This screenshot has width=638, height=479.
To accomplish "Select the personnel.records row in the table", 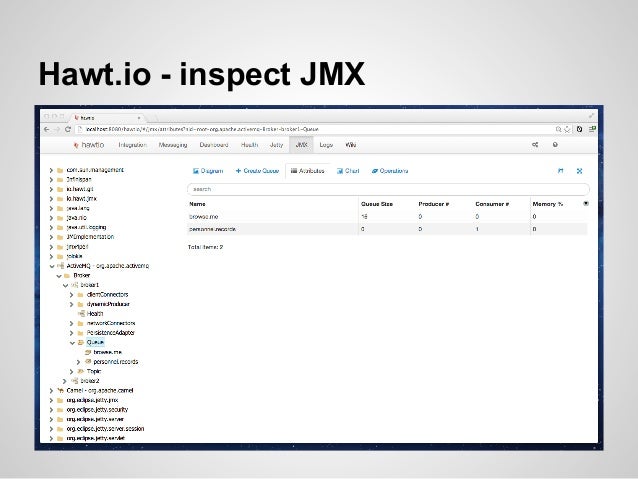I will pos(387,229).
